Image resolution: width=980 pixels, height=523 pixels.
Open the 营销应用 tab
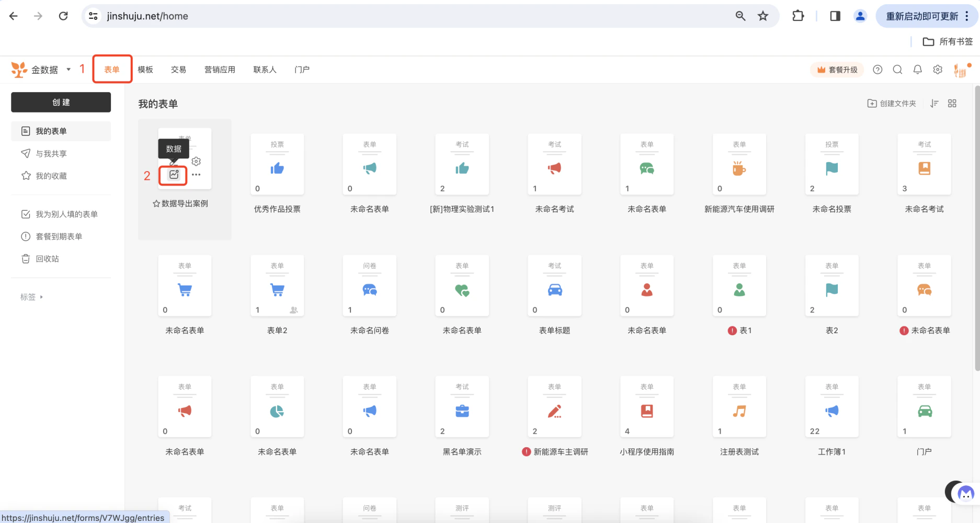220,70
